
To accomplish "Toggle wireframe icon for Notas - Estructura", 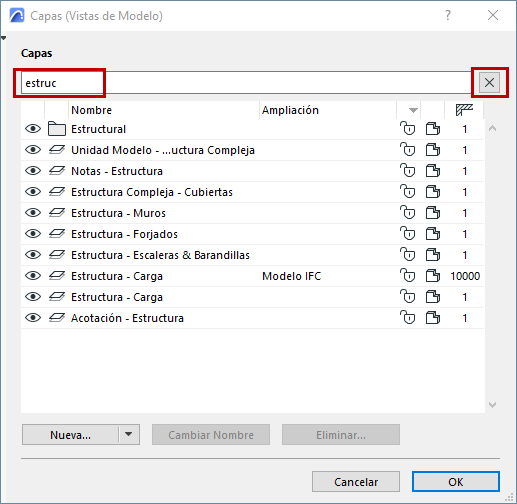I will 433,171.
